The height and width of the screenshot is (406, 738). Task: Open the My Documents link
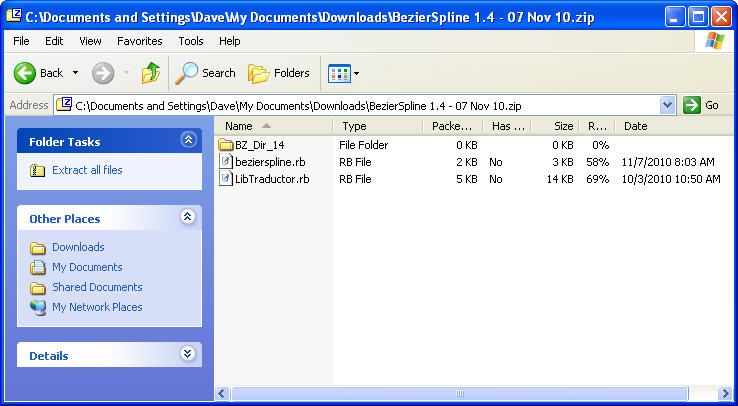point(87,267)
